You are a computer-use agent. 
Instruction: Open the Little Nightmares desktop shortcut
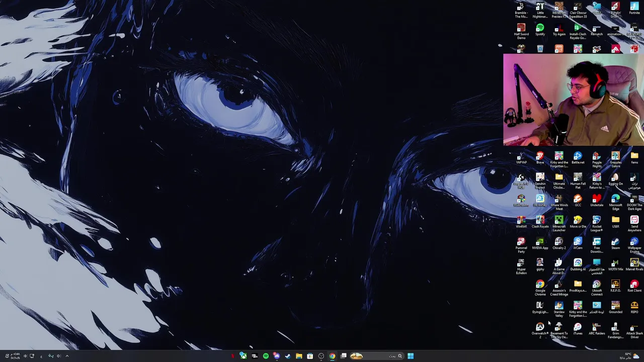(x=540, y=11)
